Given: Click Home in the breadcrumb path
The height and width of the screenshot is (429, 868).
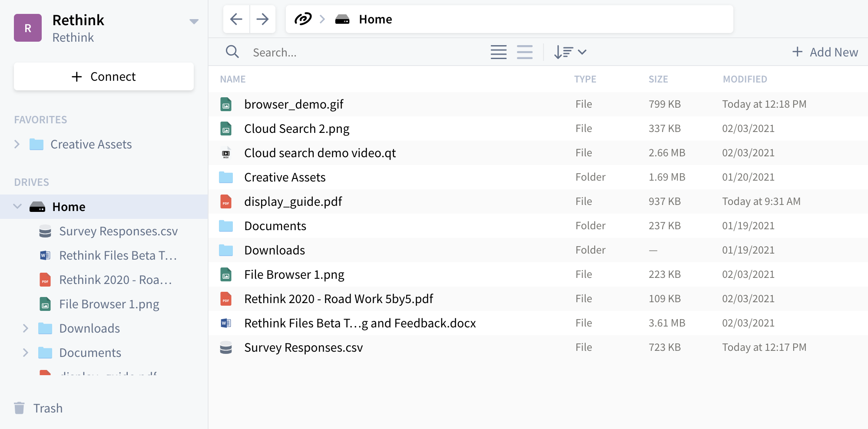Looking at the screenshot, I should 375,19.
